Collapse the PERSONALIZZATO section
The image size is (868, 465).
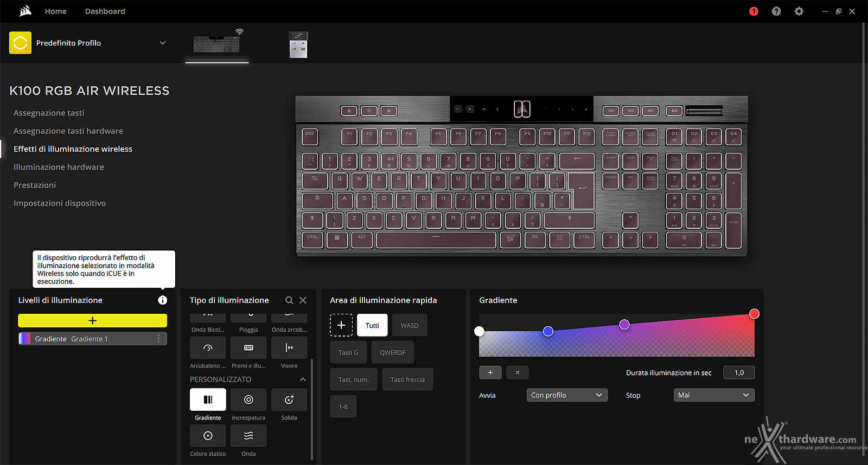tap(303, 379)
